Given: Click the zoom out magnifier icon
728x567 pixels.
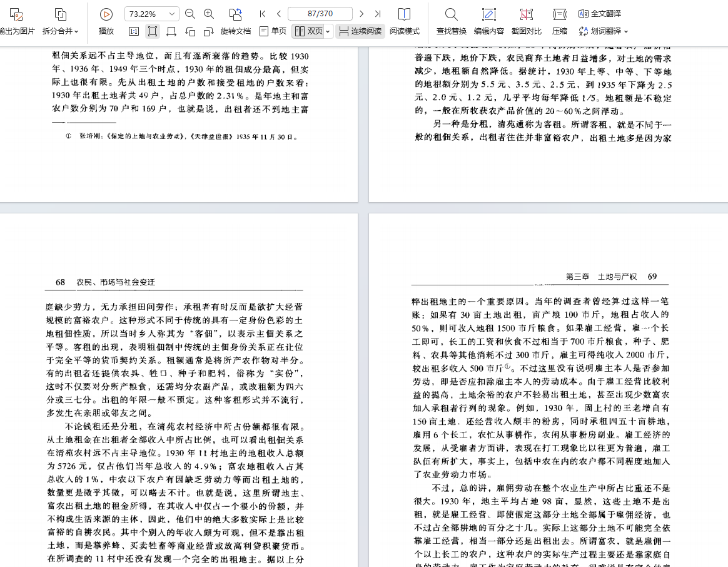Looking at the screenshot, I should [x=190, y=14].
